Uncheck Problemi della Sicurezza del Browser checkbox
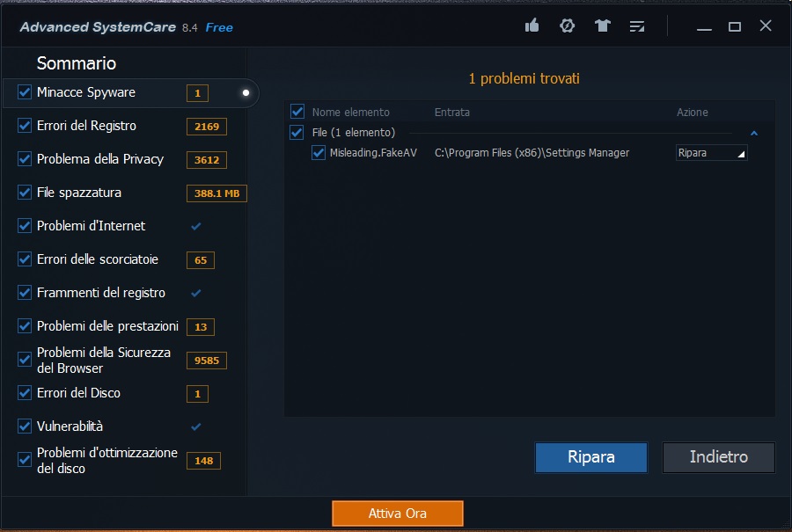792x532 pixels. coord(25,360)
